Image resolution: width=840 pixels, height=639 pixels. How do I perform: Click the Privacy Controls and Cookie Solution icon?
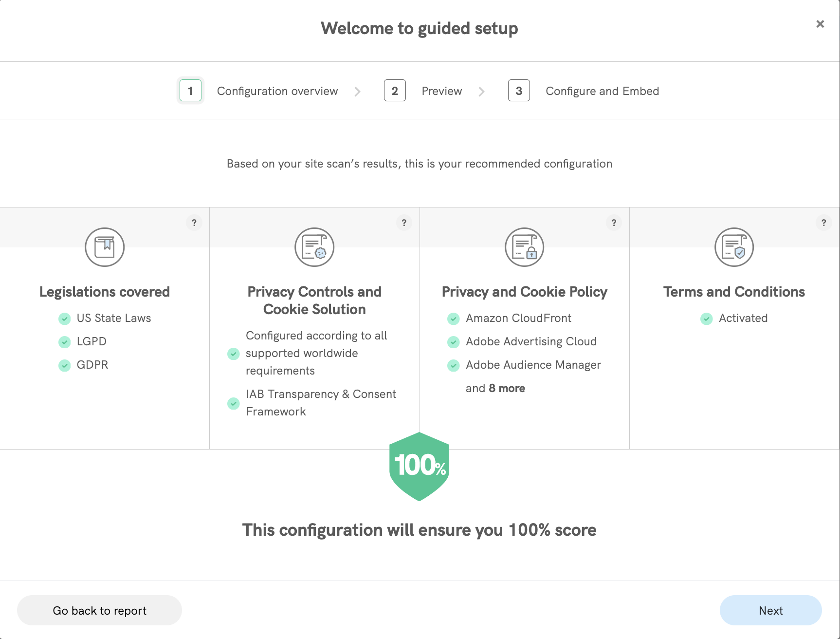314,247
